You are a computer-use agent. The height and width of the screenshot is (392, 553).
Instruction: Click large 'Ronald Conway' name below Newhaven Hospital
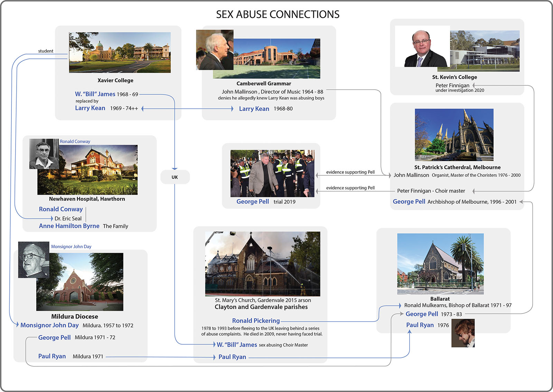pyautogui.click(x=61, y=209)
